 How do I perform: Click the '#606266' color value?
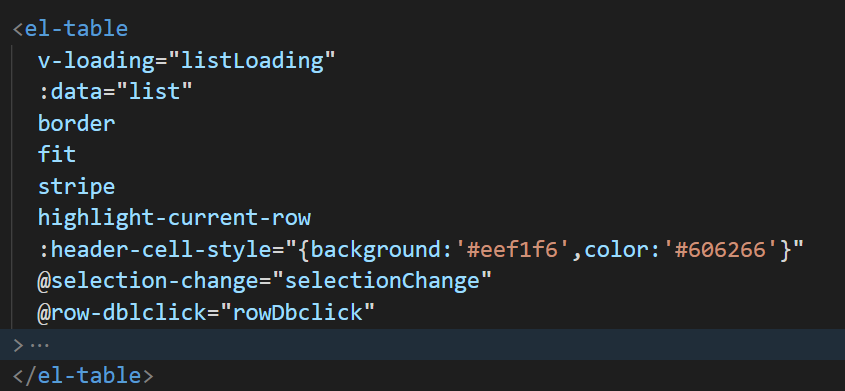(x=720, y=249)
